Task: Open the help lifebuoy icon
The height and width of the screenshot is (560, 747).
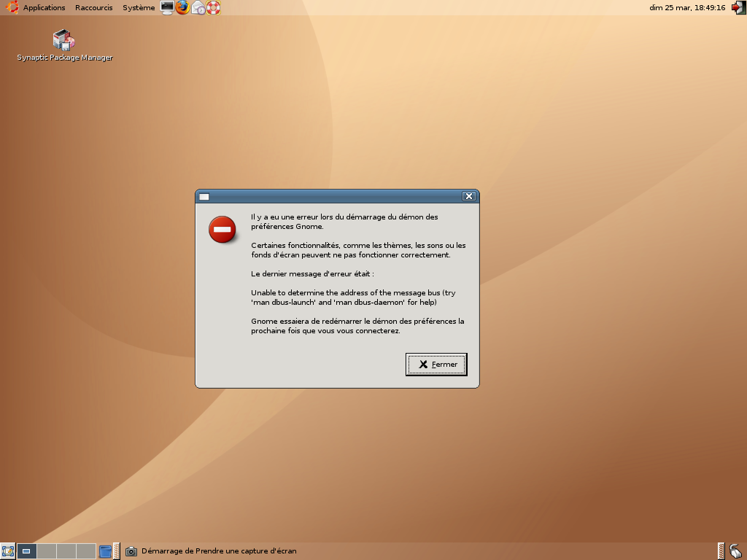Action: coord(214,7)
